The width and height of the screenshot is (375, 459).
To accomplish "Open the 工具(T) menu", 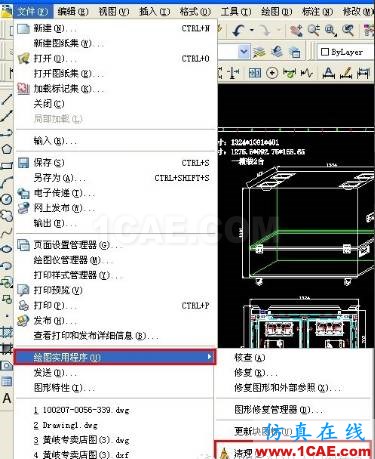I will pos(236,12).
